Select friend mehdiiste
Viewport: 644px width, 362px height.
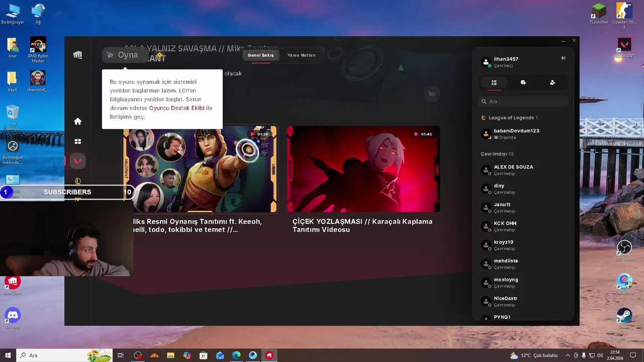523,264
